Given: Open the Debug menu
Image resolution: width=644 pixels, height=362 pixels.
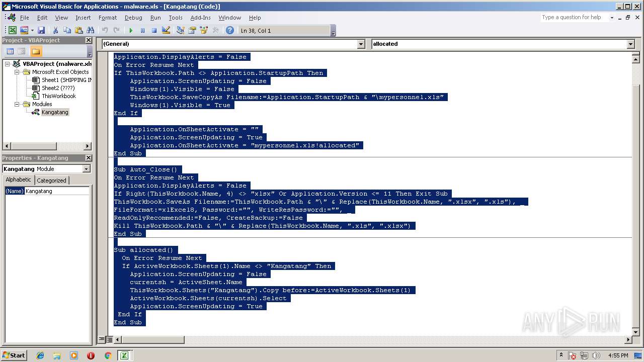Looking at the screenshot, I should point(133,18).
